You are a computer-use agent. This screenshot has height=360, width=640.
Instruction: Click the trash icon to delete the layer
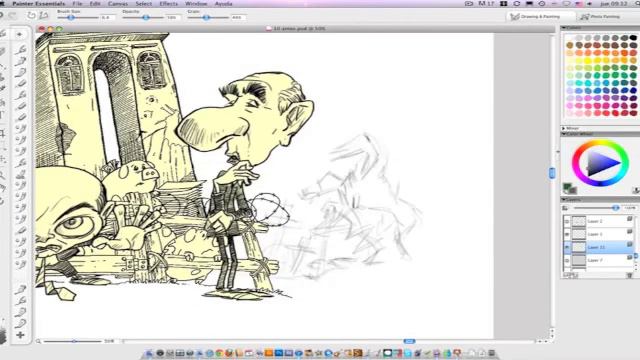pyautogui.click(x=630, y=276)
